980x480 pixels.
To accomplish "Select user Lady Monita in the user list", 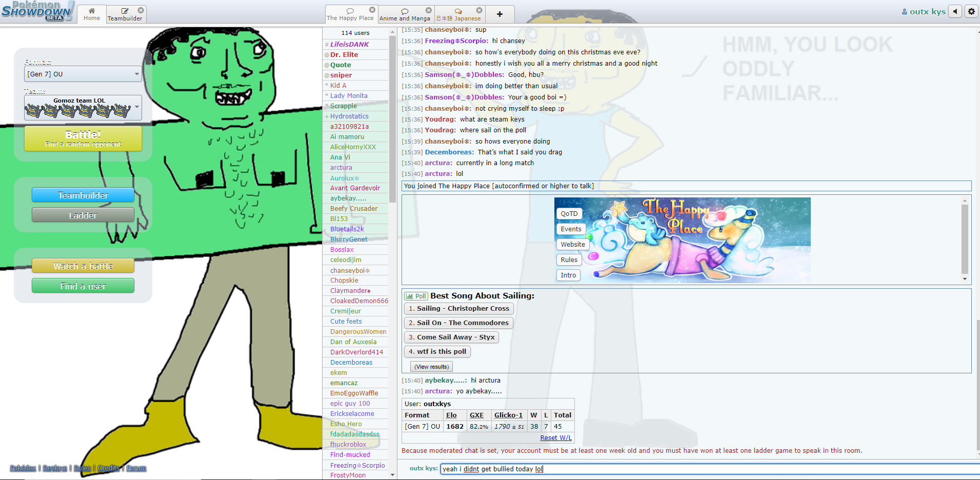I will 356,95.
